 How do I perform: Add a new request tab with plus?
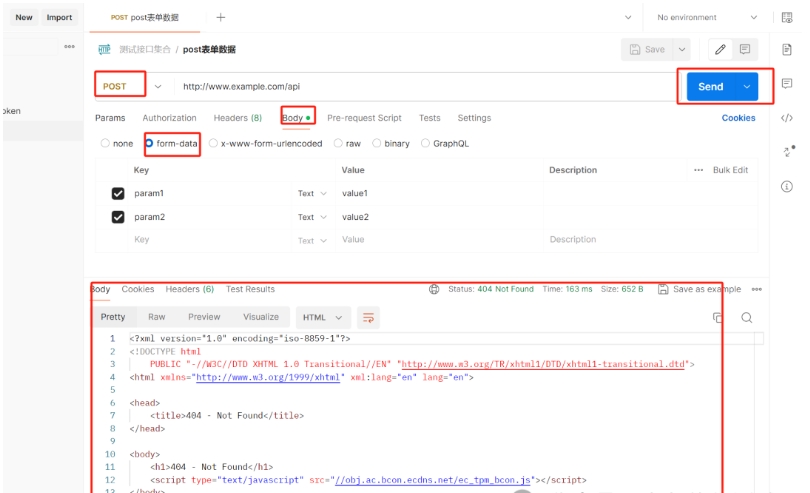221,18
